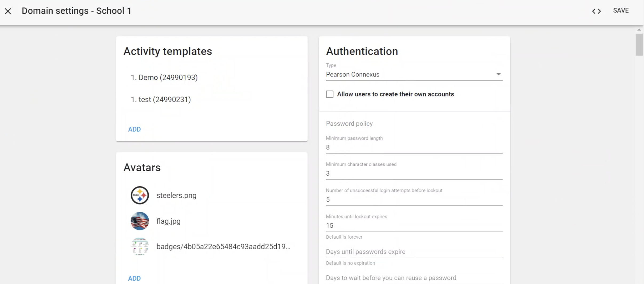Image resolution: width=644 pixels, height=284 pixels.
Task: Click the Activity templates heading
Action: pyautogui.click(x=168, y=51)
